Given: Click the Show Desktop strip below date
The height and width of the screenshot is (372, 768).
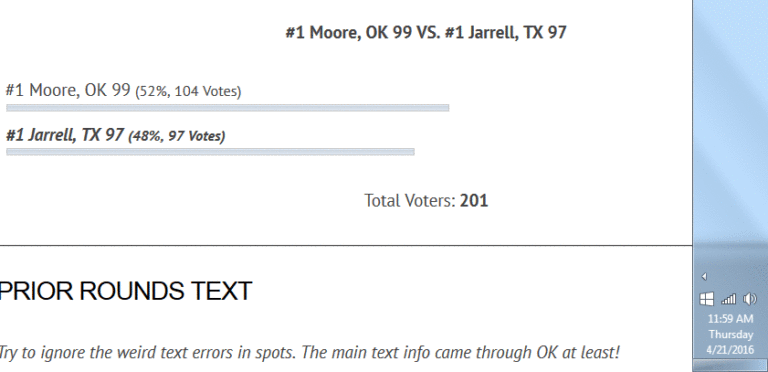Looking at the screenshot, I should pyautogui.click(x=730, y=366).
